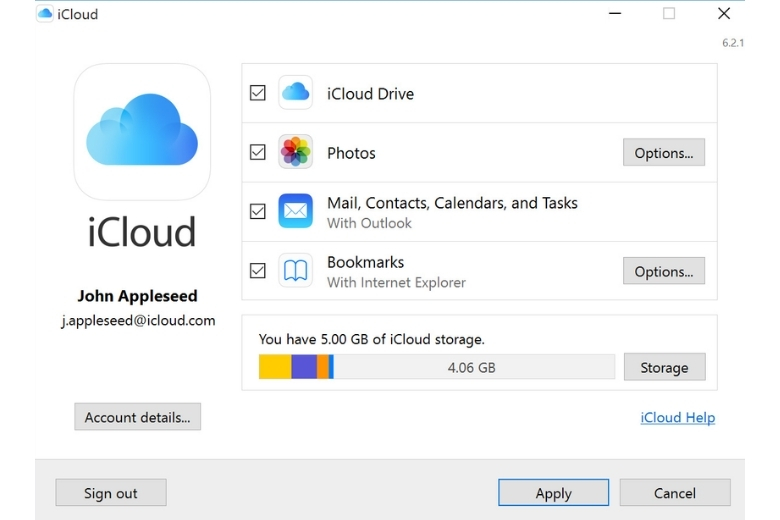Toggle the Bookmarks checkbox
The height and width of the screenshot is (520, 780).
pyautogui.click(x=258, y=271)
